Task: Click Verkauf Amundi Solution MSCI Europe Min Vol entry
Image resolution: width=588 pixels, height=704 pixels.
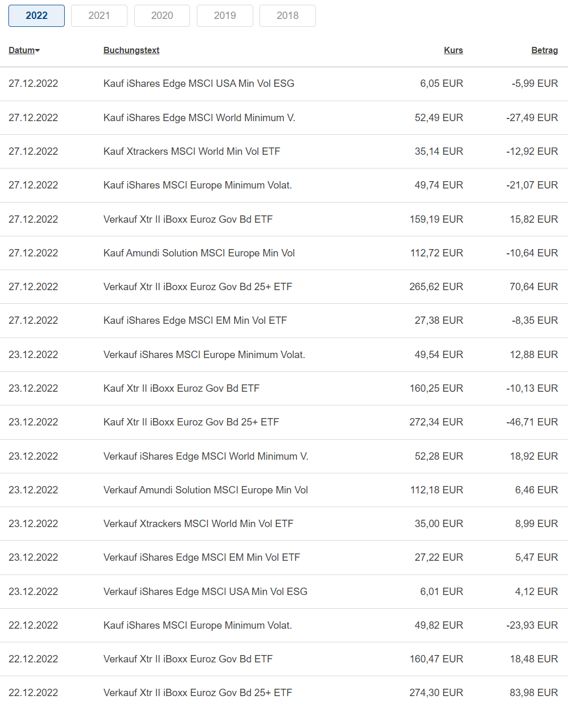Action: [x=205, y=490]
